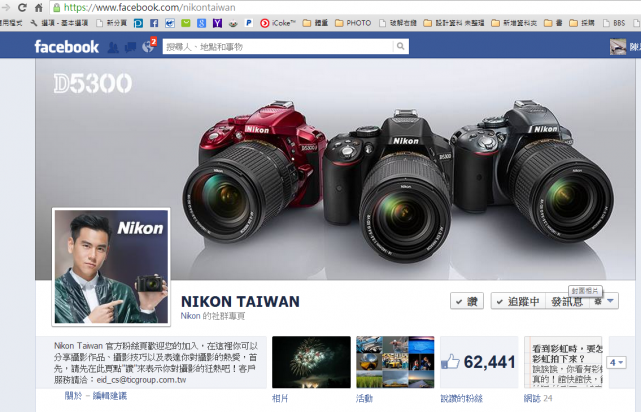Viewport: 641px width, 412px height.
Task: Open the Facebook notifications globe icon
Action: point(148,47)
